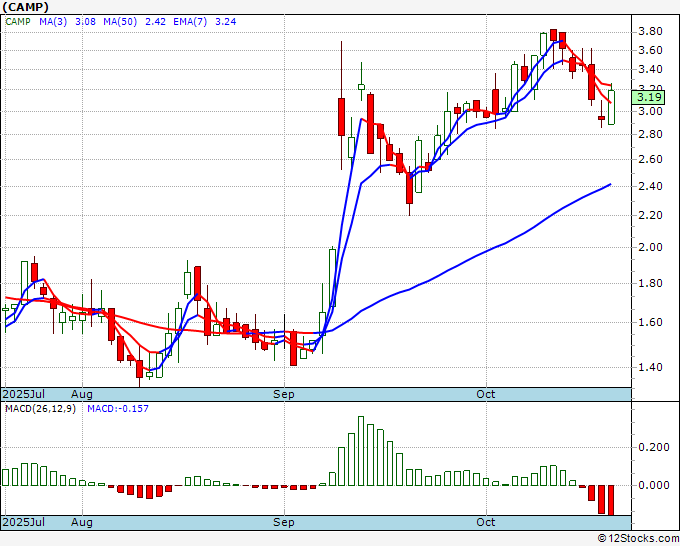Click the 3.40 price axis label
This screenshot has width=680, height=546.
pos(650,69)
